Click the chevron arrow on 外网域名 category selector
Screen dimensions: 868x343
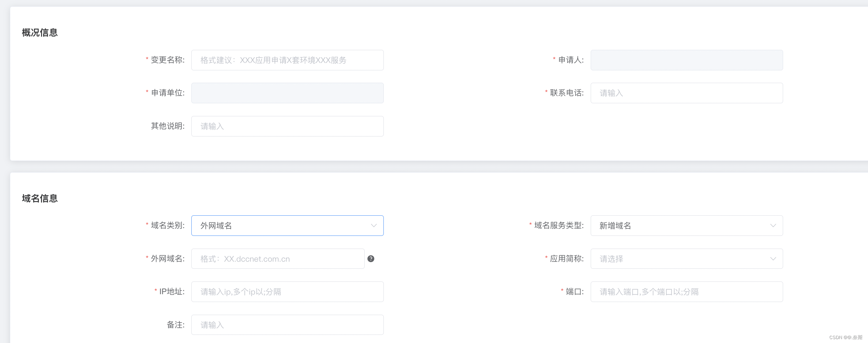pos(374,225)
